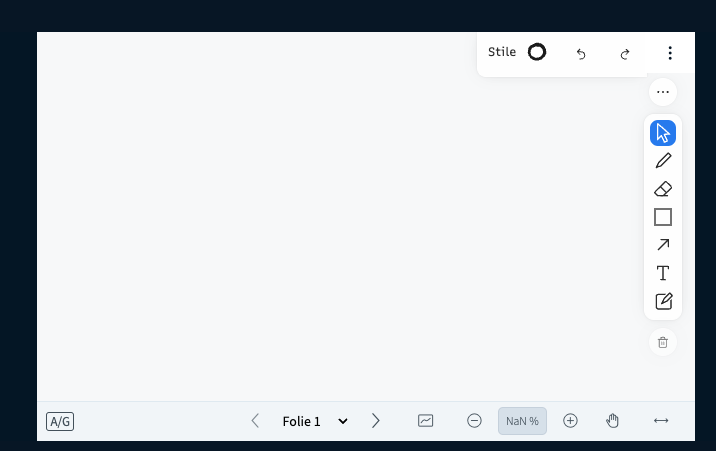Image resolution: width=716 pixels, height=451 pixels.
Task: Select the diagonal arrow drawing tool
Action: pyautogui.click(x=663, y=245)
